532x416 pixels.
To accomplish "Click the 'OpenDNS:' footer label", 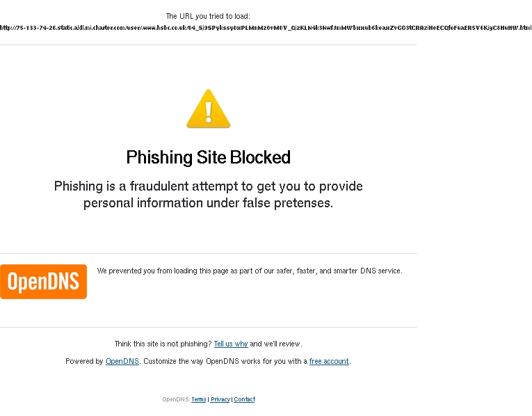I will pyautogui.click(x=176, y=399).
